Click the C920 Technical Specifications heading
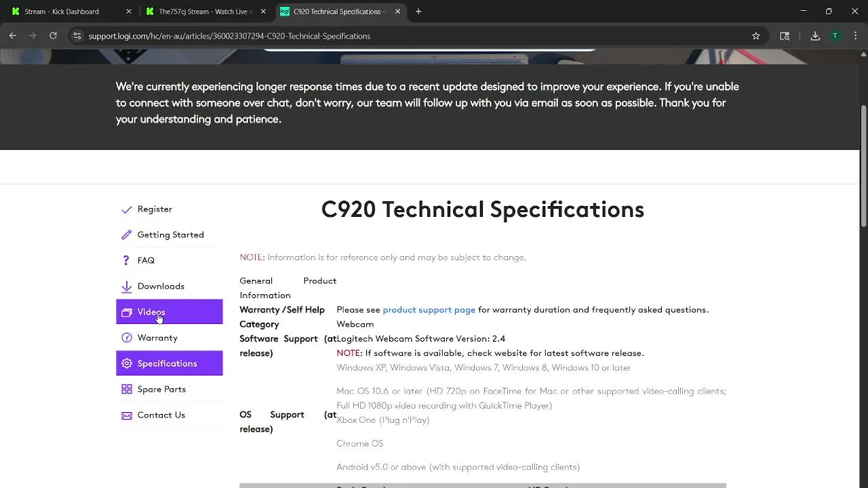Image resolution: width=868 pixels, height=488 pixels. tap(482, 209)
